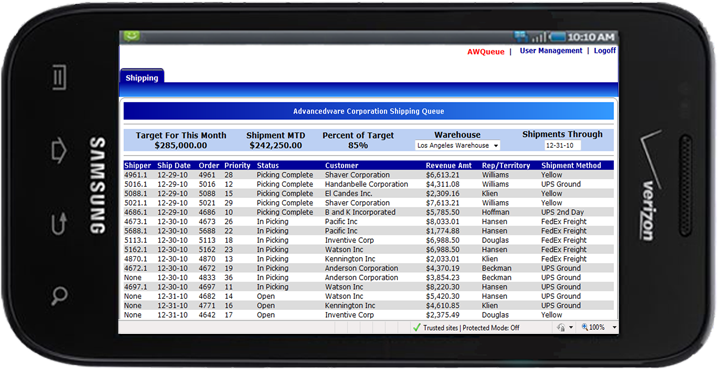The width and height of the screenshot is (718, 369).
Task: Click the Shipments Through date field
Action: point(562,146)
